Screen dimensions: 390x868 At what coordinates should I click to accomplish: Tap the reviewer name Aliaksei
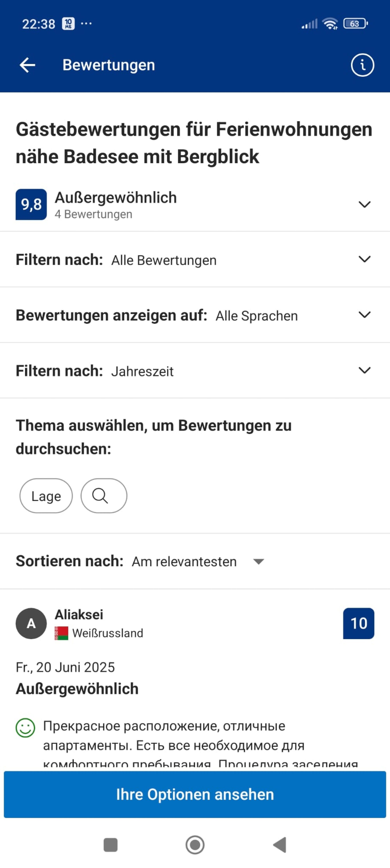click(x=79, y=614)
